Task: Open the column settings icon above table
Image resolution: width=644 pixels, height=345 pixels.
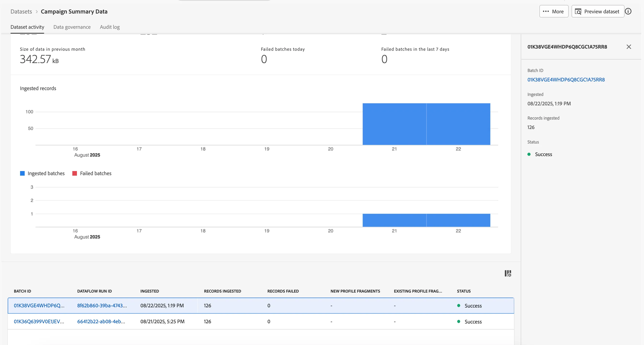Action: (508, 273)
